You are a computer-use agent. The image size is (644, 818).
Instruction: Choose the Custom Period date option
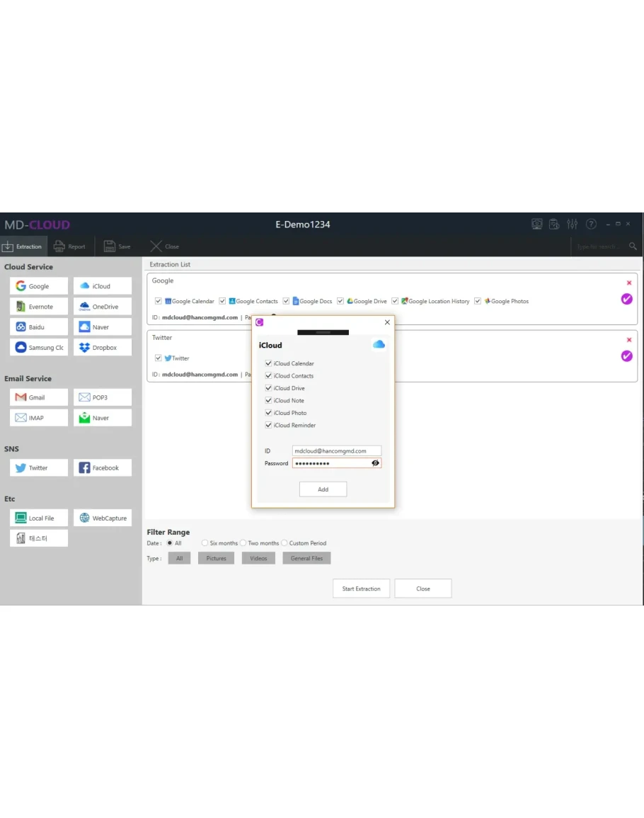tap(284, 543)
